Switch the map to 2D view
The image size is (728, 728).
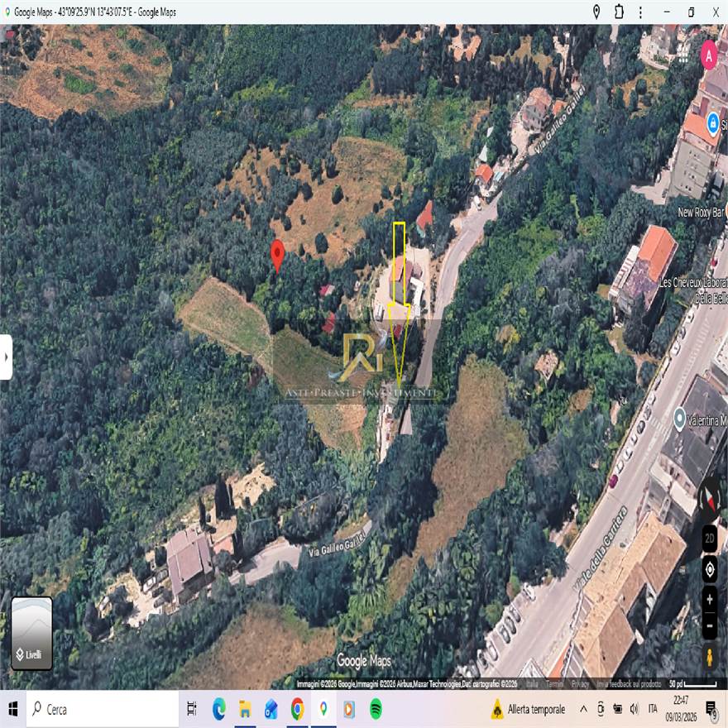pos(710,538)
